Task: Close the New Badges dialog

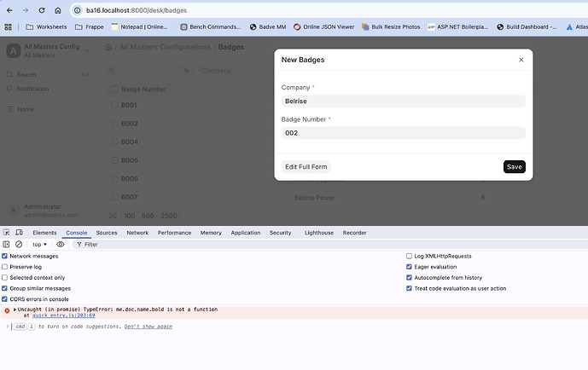Action: (x=521, y=60)
